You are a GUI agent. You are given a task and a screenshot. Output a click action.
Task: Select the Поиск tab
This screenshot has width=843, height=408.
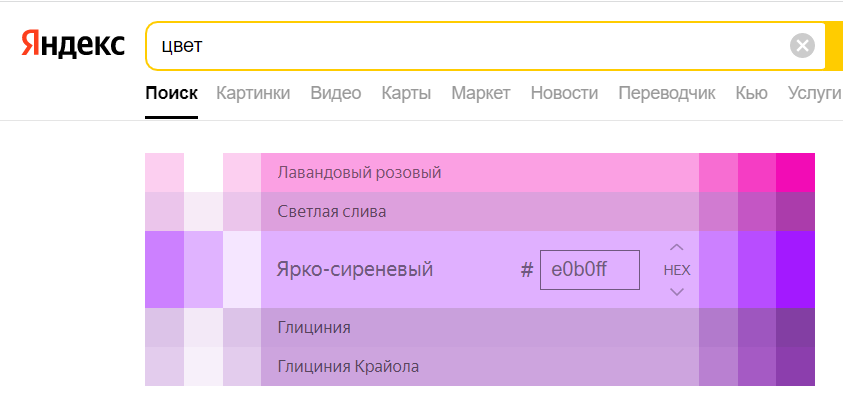(x=172, y=93)
